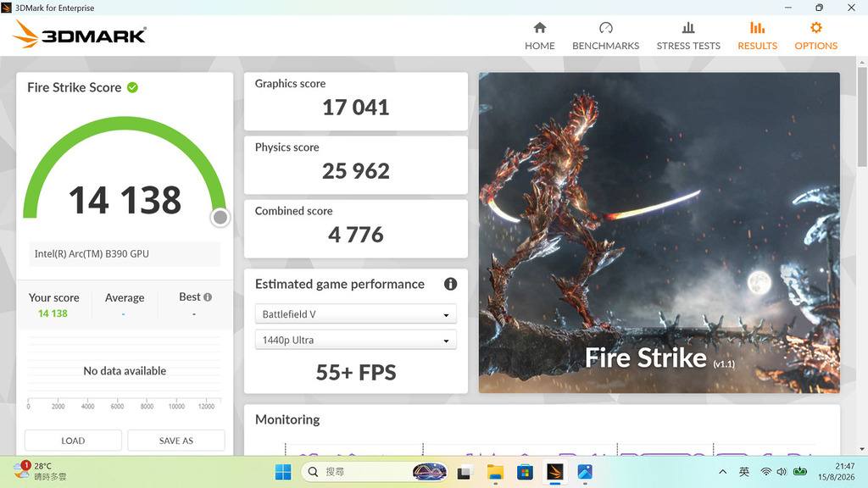Image resolution: width=868 pixels, height=488 pixels.
Task: Open the Home page icon
Action: point(540,28)
